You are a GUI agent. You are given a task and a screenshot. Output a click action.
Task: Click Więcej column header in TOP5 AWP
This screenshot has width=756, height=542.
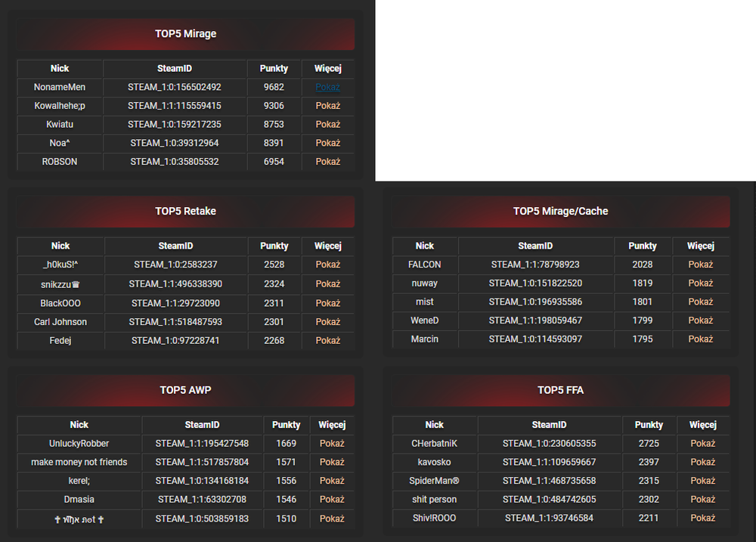332,425
